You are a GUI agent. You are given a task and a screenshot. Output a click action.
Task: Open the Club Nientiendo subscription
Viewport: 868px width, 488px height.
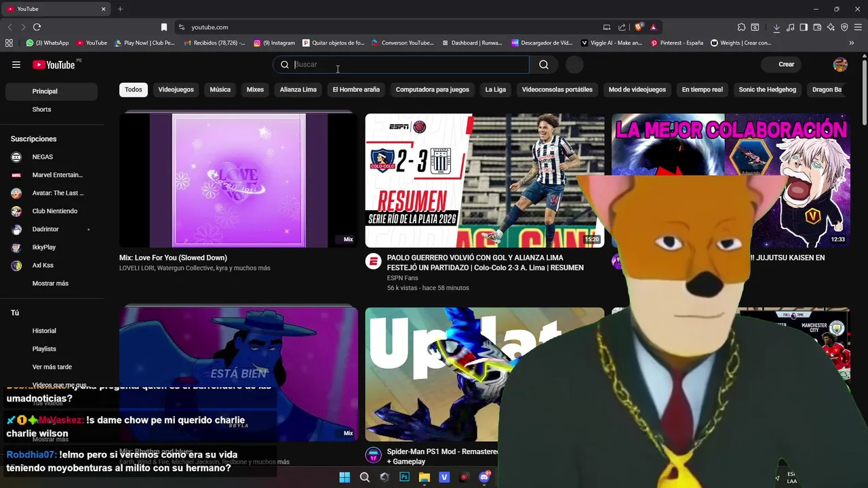click(x=52, y=211)
